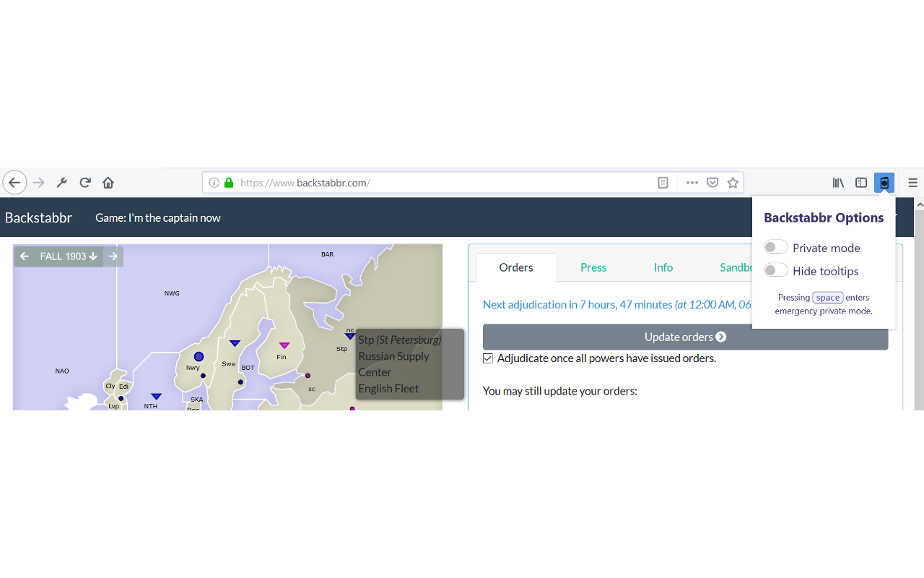
Task: Enable the Private mode switch
Action: 775,247
